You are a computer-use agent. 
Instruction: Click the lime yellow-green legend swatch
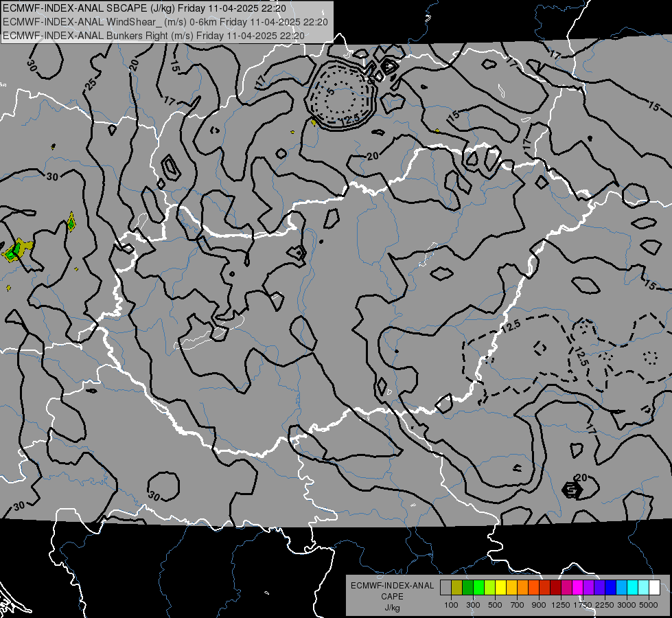[x=490, y=588]
